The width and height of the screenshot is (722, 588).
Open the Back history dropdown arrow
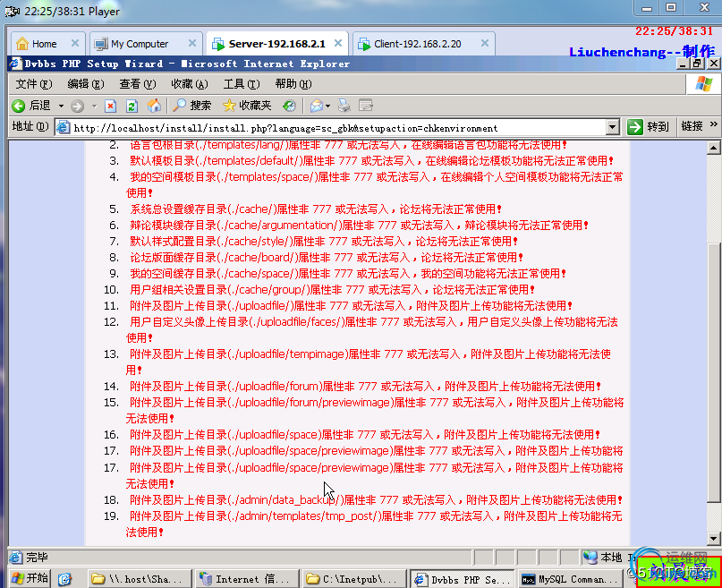pyautogui.click(x=61, y=107)
